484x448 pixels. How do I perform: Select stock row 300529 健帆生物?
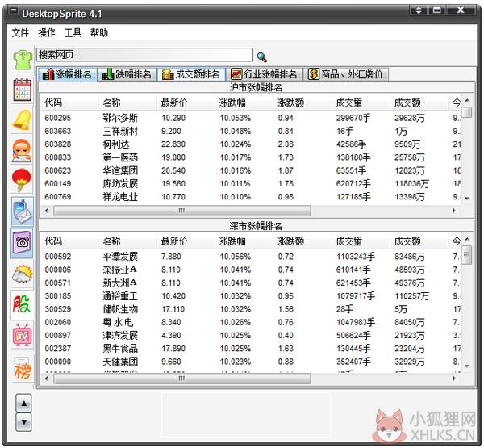coord(250,309)
